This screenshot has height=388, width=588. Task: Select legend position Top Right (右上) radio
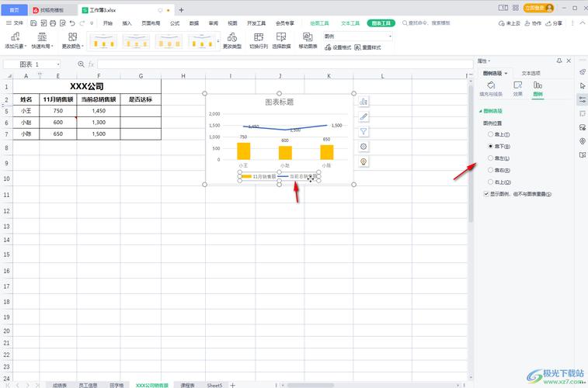(x=490, y=182)
